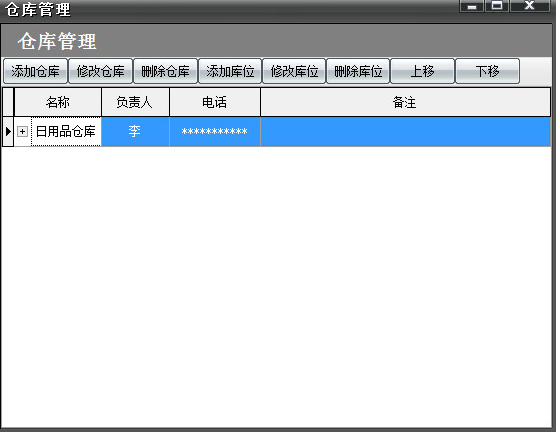Screen dimensions: 556x432
Task: Click the 电话 column header
Action: [215, 102]
